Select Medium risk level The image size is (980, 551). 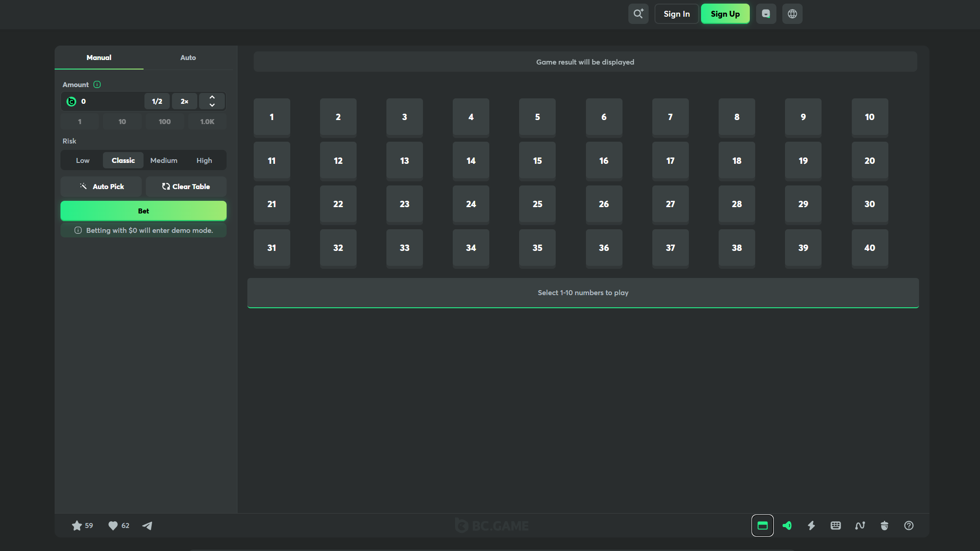pos(164,160)
